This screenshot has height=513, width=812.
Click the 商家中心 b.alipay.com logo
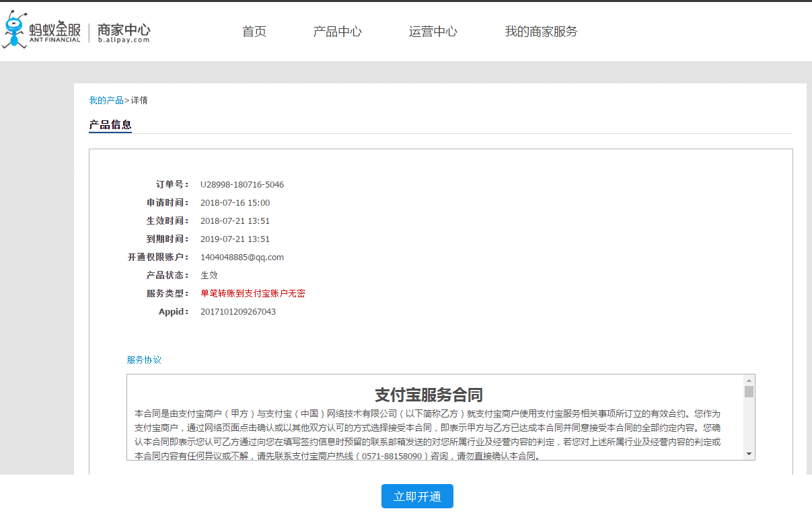124,32
